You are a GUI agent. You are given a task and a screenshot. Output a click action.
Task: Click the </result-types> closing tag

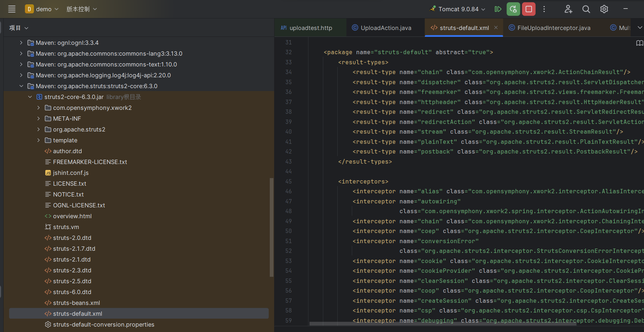pos(365,161)
